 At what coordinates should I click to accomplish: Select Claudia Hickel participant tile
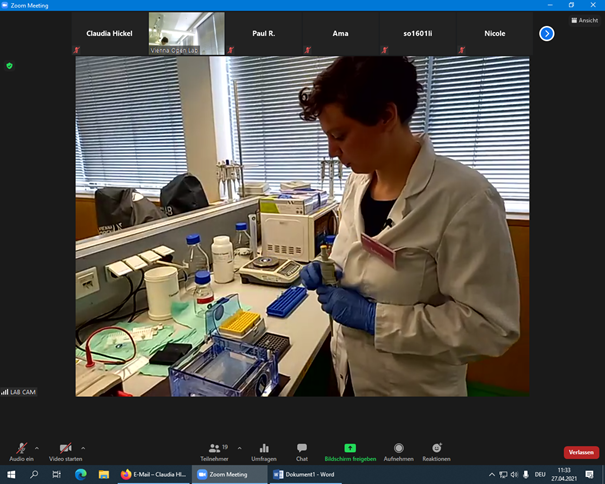point(110,33)
